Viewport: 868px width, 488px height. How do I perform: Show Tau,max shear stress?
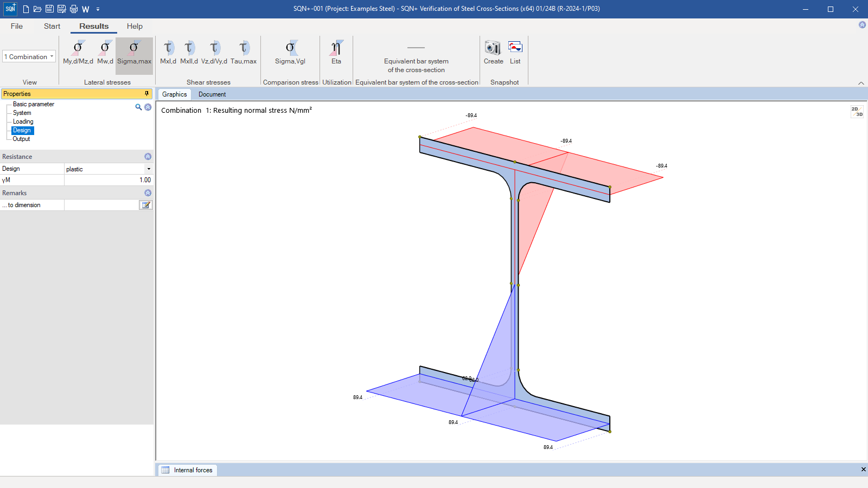244,53
